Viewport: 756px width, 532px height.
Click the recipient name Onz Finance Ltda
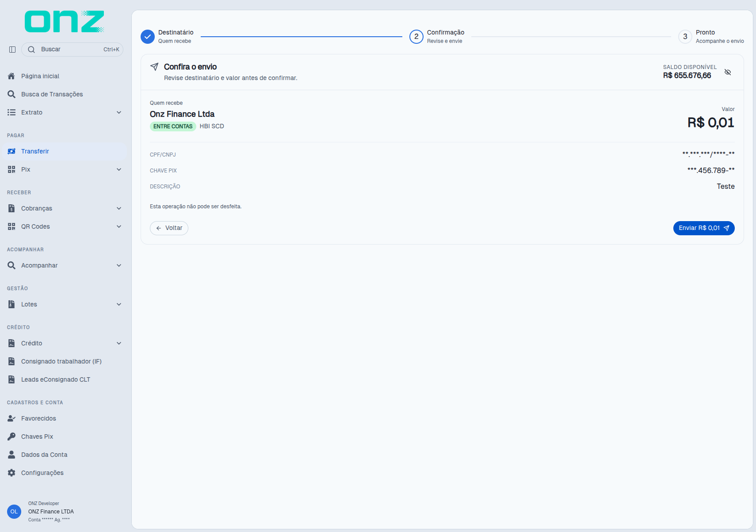182,114
